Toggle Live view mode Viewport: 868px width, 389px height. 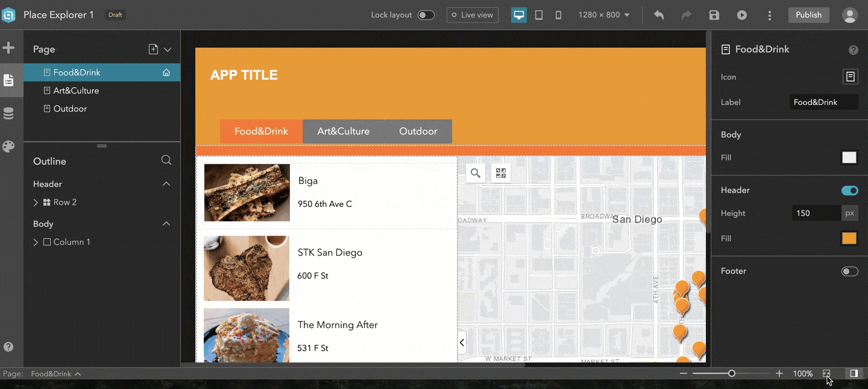point(473,15)
